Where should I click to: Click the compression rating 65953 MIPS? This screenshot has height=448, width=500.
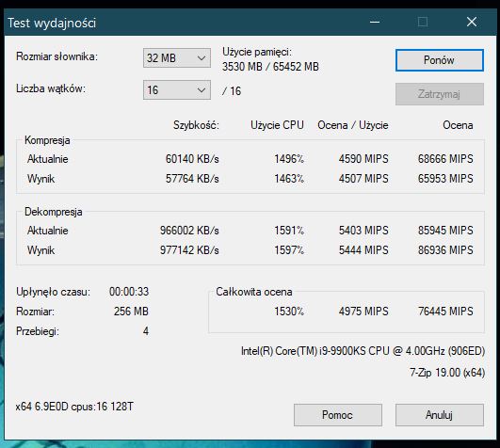[445, 179]
